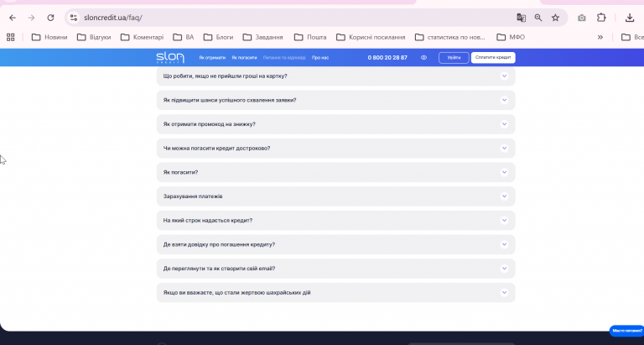Click text 'На який строк надається кредит?'
Viewport: 644px width, 345px height.
207,221
